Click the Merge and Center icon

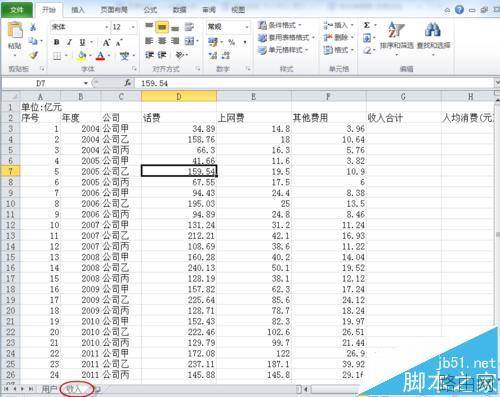coord(189,41)
